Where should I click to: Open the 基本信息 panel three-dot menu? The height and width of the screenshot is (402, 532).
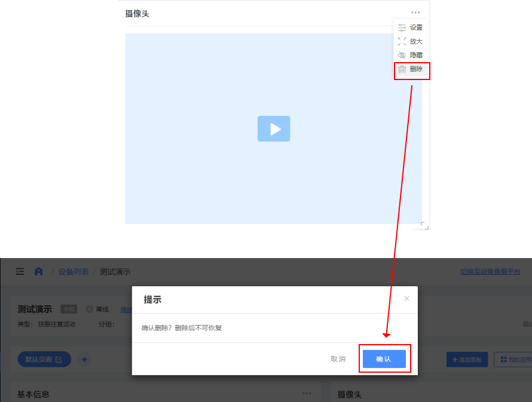click(x=307, y=394)
